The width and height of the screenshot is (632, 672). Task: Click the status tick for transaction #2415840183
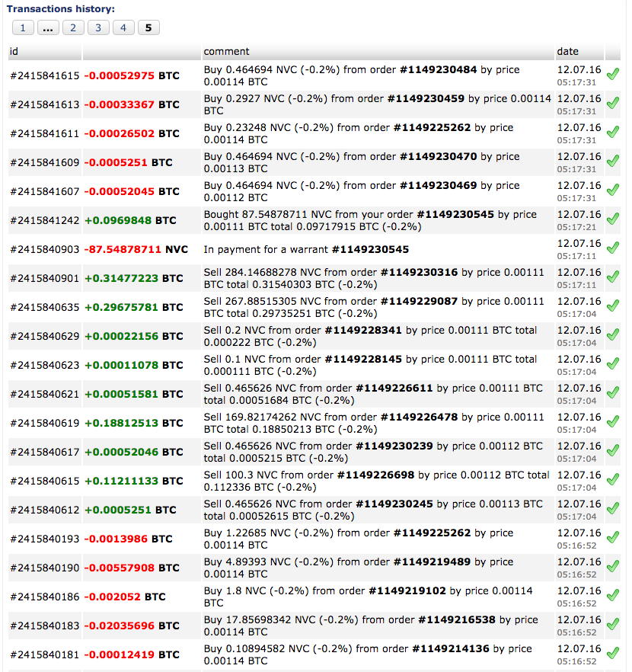click(613, 624)
